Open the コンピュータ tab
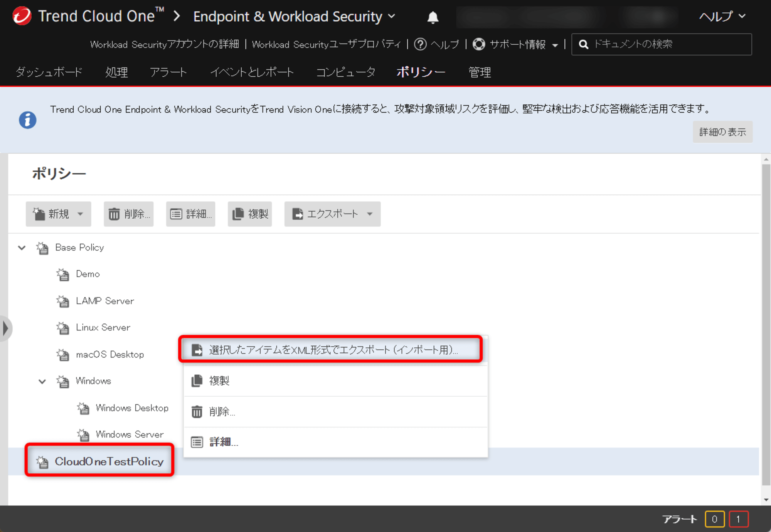771x532 pixels. (x=346, y=72)
